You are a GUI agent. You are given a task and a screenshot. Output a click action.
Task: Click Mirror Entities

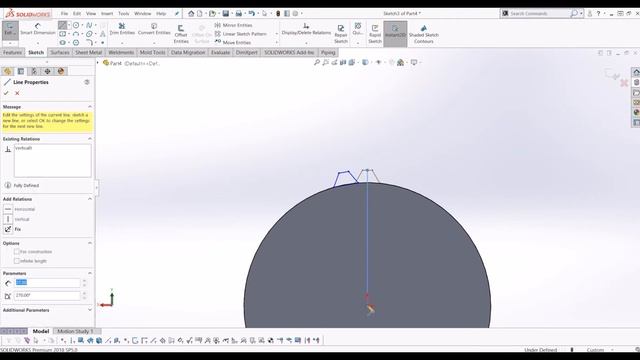tap(233, 25)
